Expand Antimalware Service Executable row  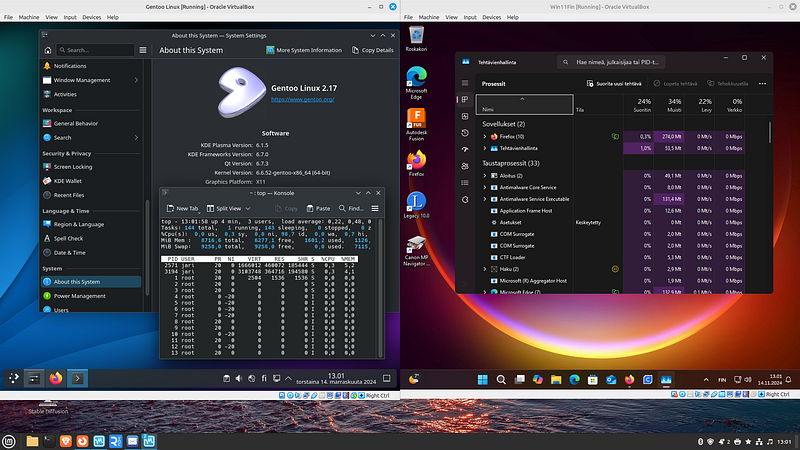485,199
